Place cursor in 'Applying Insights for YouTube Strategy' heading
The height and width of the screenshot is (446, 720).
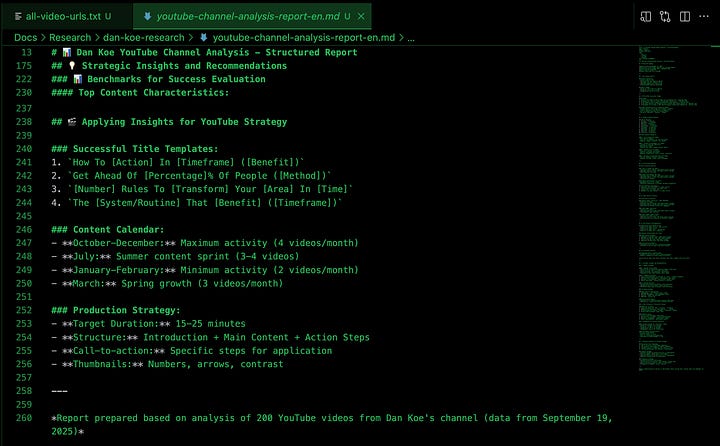tap(184, 122)
